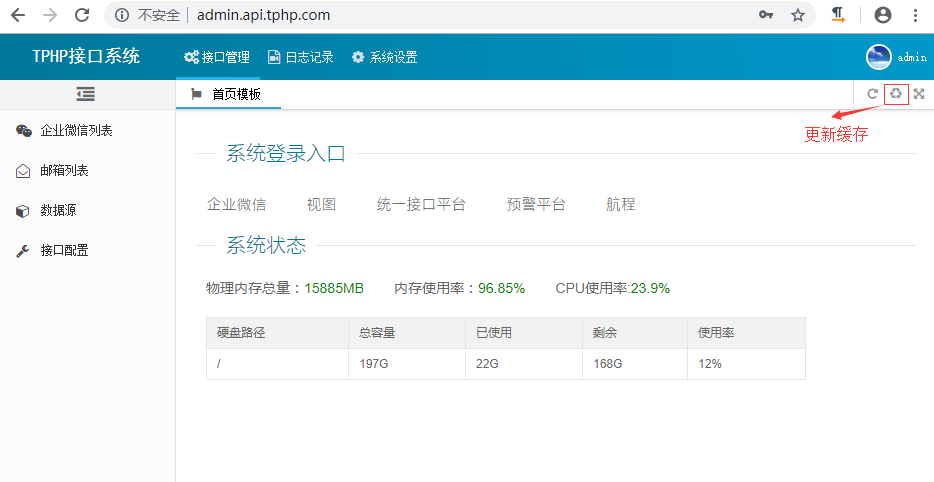Open the 企业微信 login entry link
934x482 pixels.
236,204
